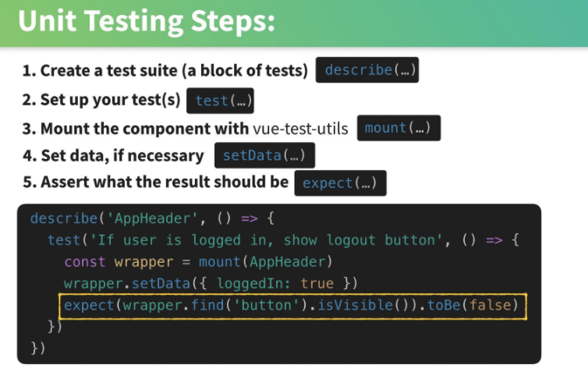
Task: Click the 'Unit Testing Steps:' heading
Action: (147, 21)
